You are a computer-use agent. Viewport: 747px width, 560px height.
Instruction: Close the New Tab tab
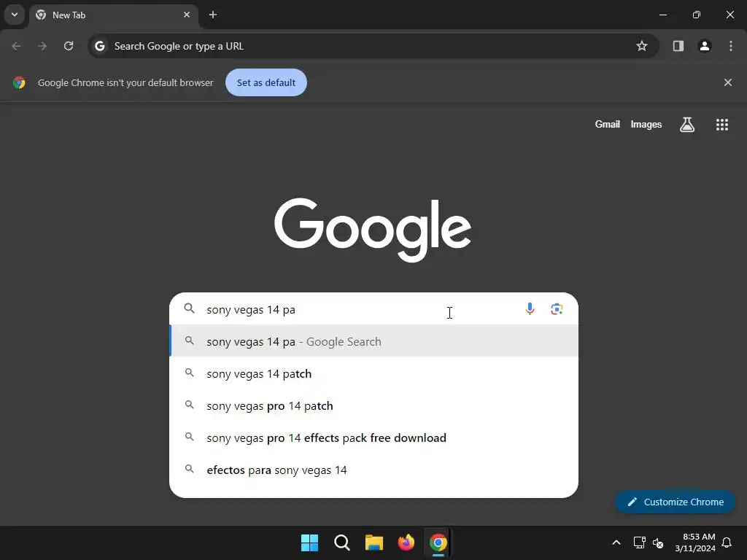coord(187,15)
